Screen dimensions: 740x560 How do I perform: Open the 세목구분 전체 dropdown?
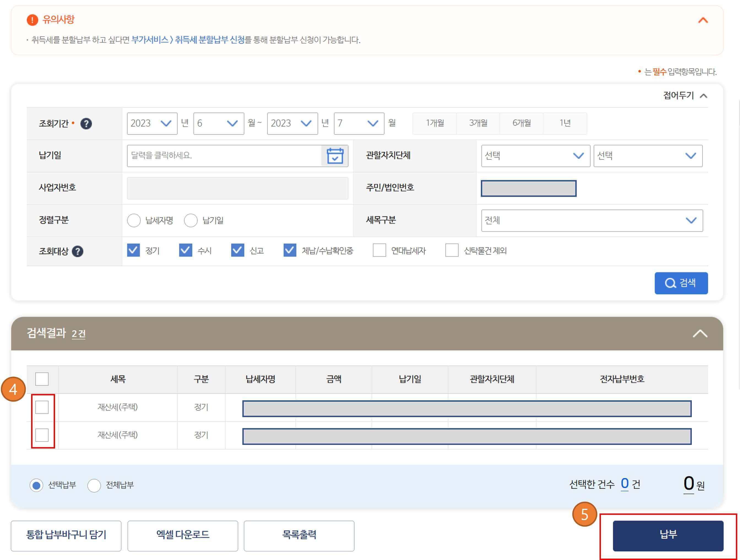click(x=592, y=221)
